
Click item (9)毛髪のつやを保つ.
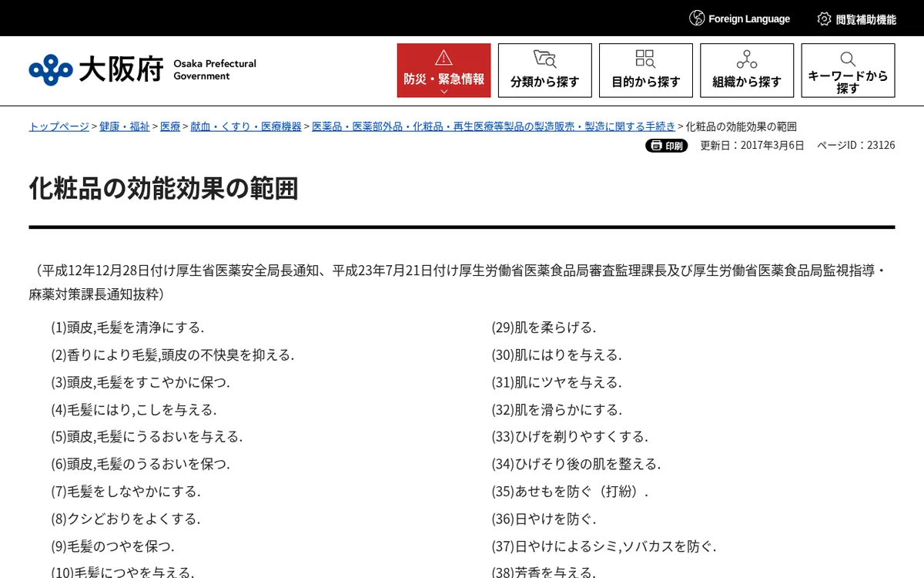(x=113, y=546)
